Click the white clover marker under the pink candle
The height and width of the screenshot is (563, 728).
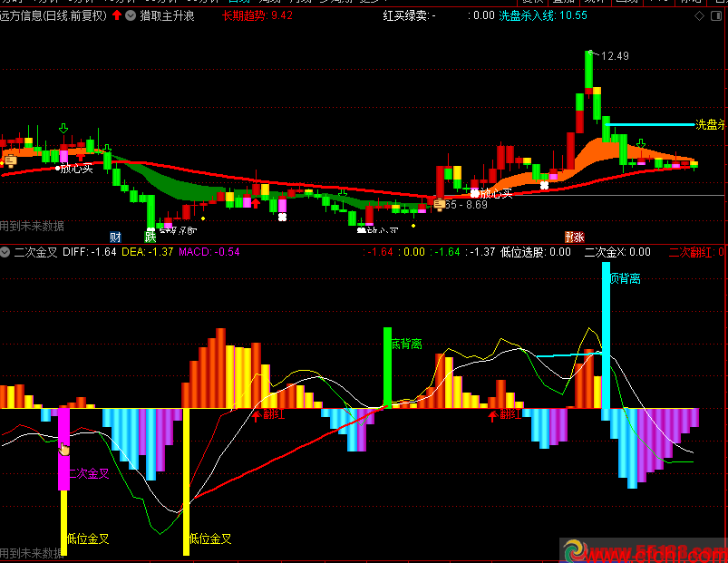[x=282, y=217]
